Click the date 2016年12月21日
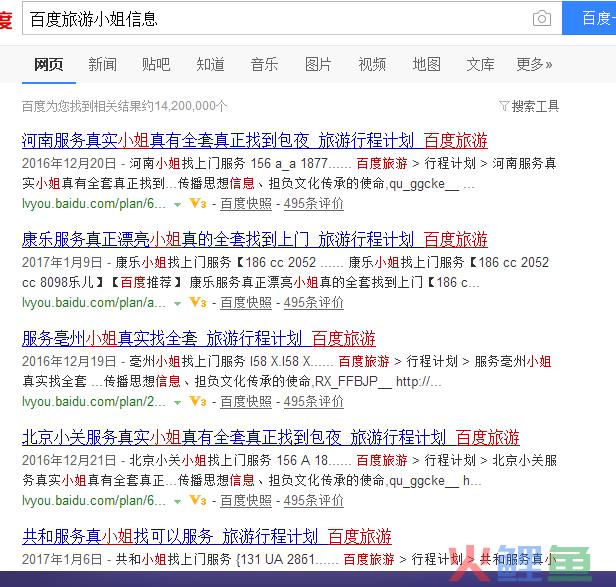Screen dimensions: 616x587 (x=69, y=460)
